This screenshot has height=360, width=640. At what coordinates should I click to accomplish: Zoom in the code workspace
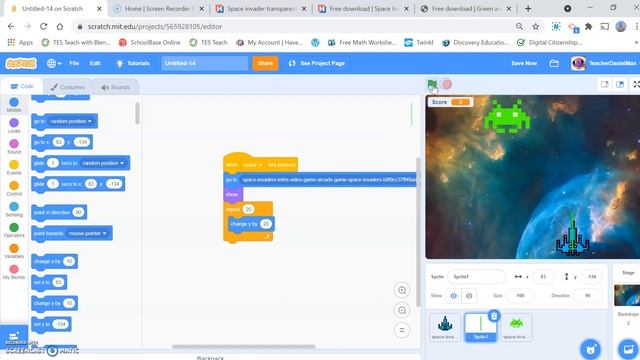point(402,290)
